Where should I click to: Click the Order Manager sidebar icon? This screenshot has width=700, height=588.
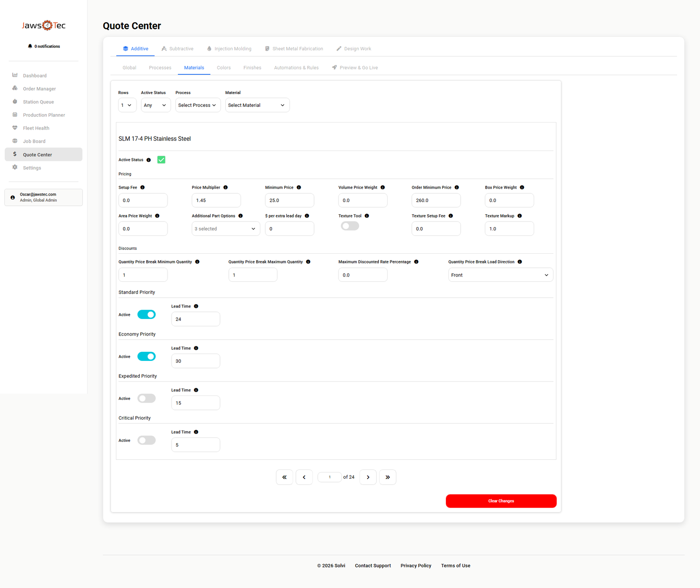point(15,88)
